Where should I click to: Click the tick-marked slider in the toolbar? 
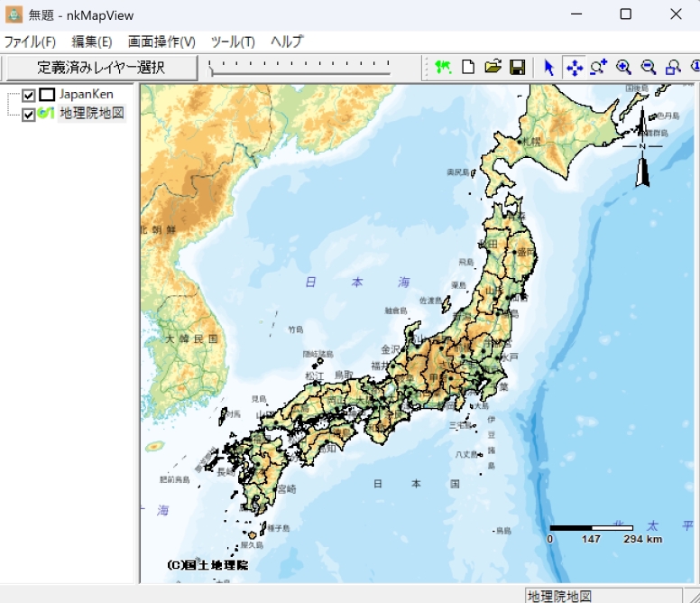(299, 68)
